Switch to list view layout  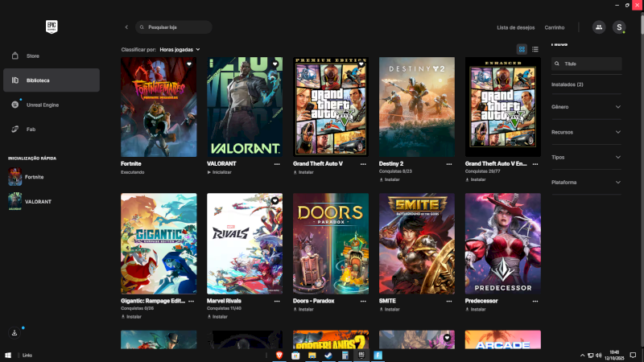535,49
